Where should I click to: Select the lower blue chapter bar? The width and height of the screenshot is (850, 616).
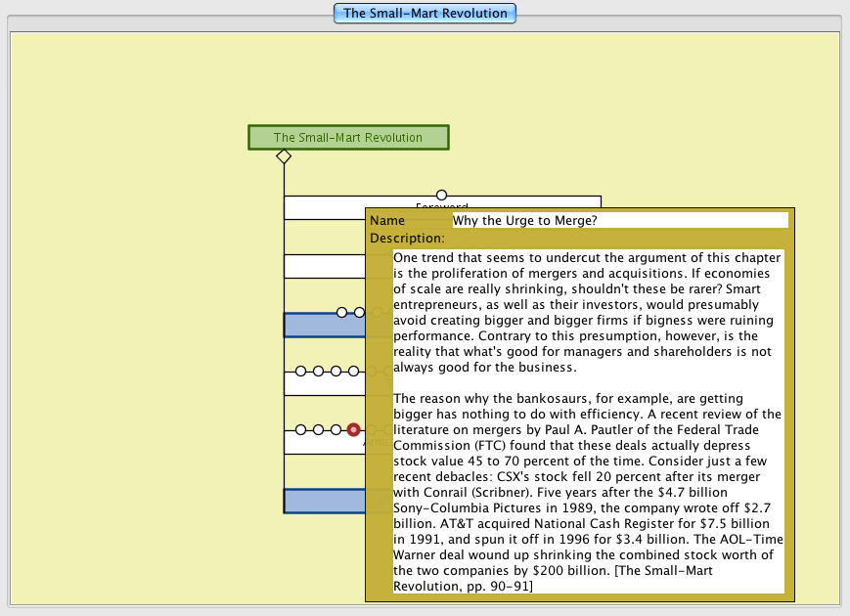324,502
